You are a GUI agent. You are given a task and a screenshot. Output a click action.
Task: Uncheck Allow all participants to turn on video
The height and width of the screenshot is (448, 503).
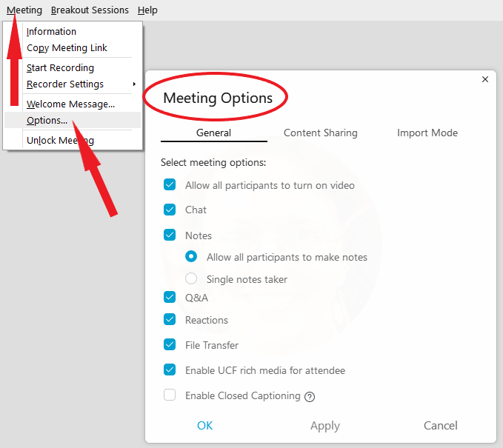click(x=170, y=184)
